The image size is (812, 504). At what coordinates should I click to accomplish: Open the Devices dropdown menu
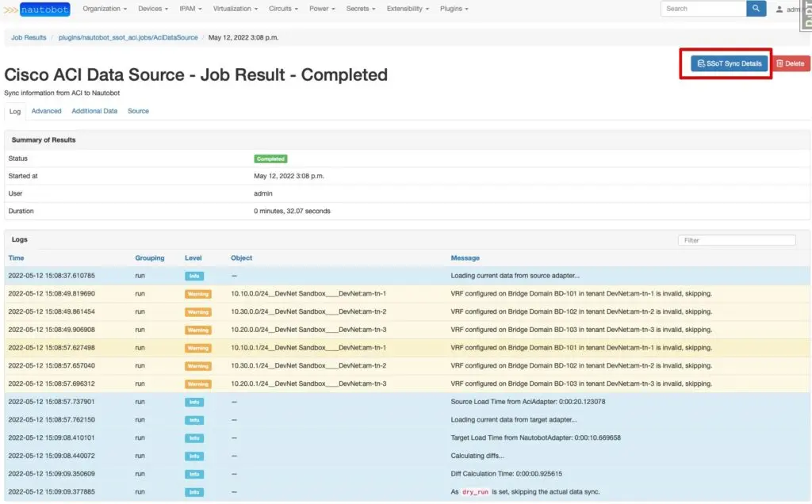point(153,9)
